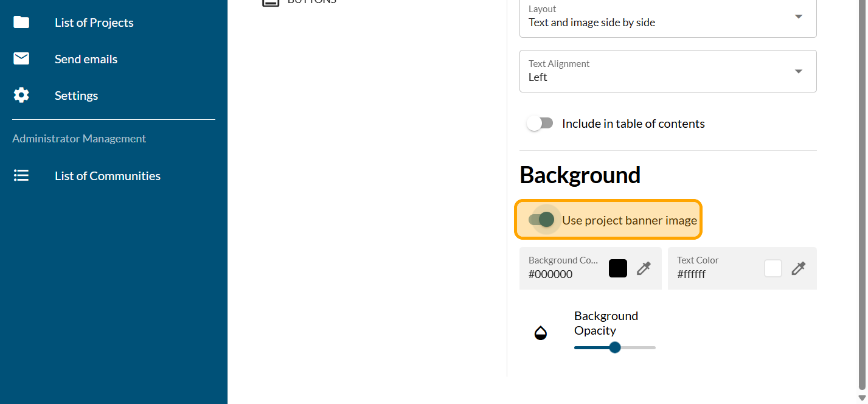
Task: Disable the Use project banner image toggle
Action: (541, 220)
